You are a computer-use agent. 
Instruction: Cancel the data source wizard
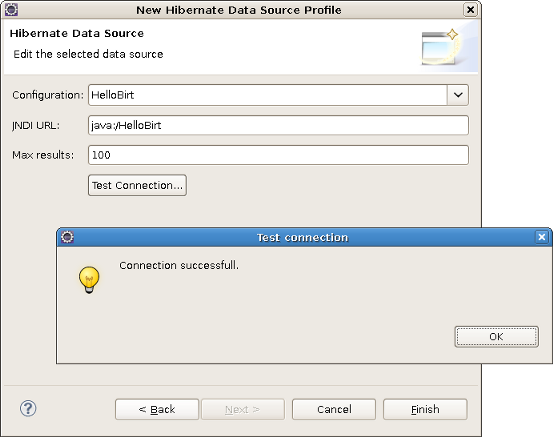coord(334,409)
